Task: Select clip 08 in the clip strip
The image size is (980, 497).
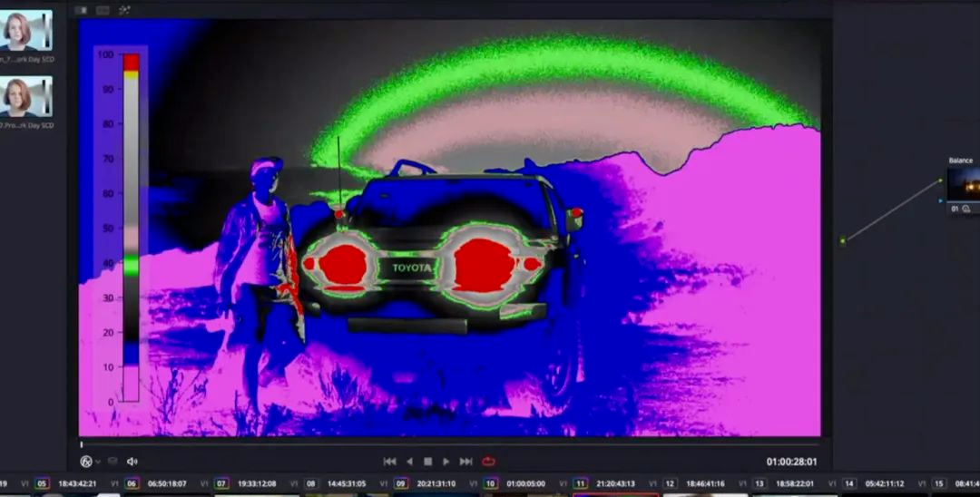Action: coord(311,484)
